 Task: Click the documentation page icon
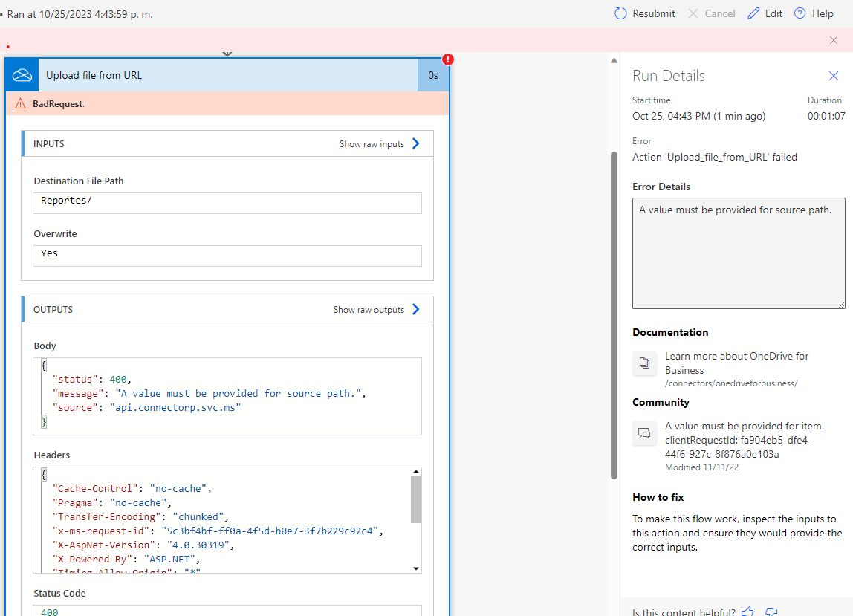point(645,363)
